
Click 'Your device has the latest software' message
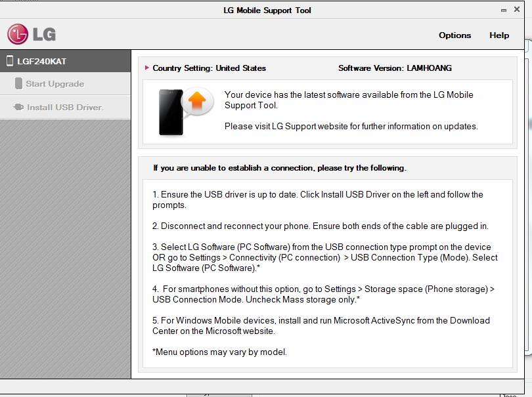[x=349, y=100]
